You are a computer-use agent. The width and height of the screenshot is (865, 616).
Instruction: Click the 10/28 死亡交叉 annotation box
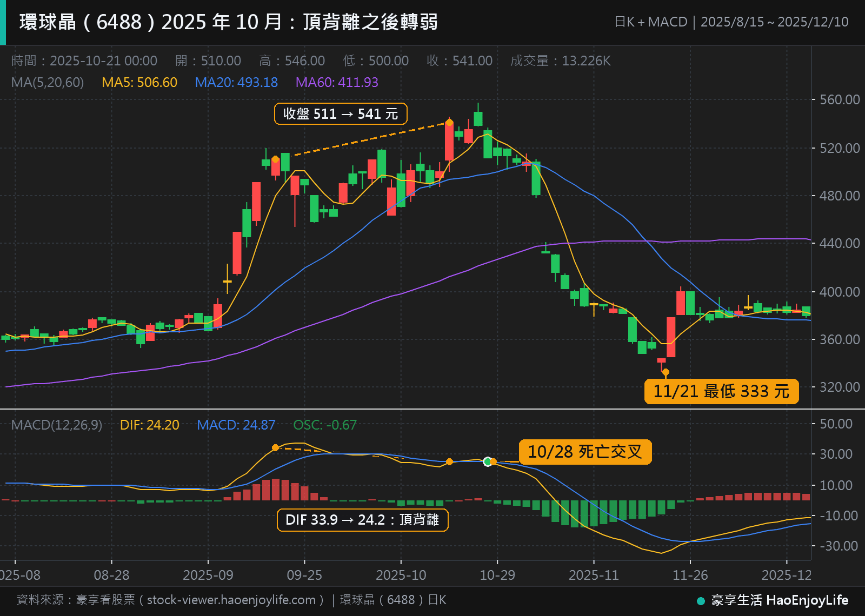point(585,452)
